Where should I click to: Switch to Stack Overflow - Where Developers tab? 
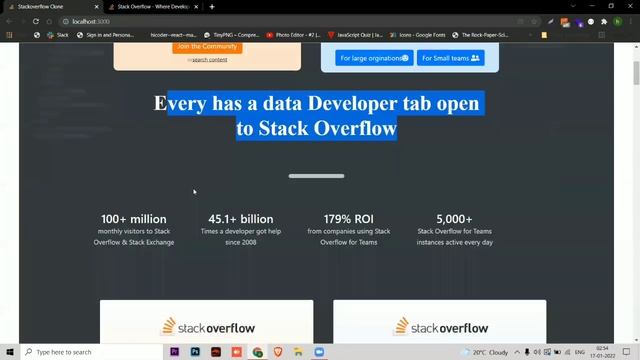pyautogui.click(x=153, y=7)
